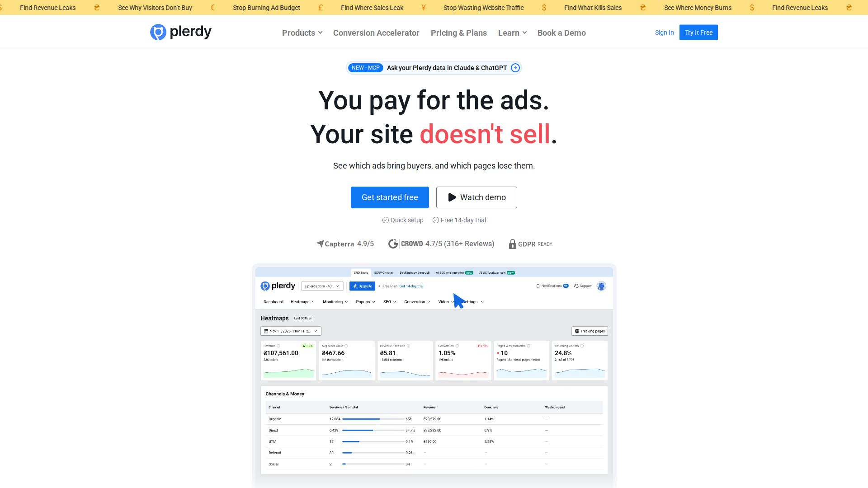Go to Pricing & Plans
Viewport: 868px width, 488px height.
point(459,33)
